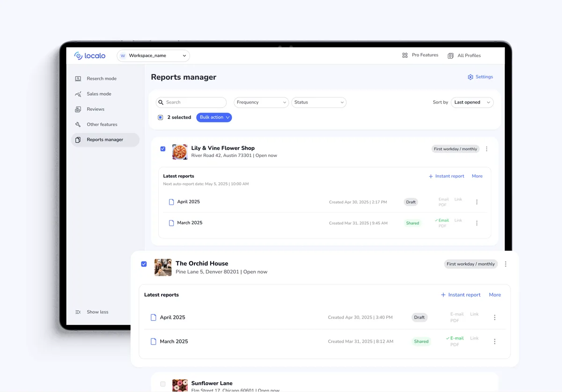Click The Orchid House profile thumbnail
The height and width of the screenshot is (392, 562).
[163, 267]
